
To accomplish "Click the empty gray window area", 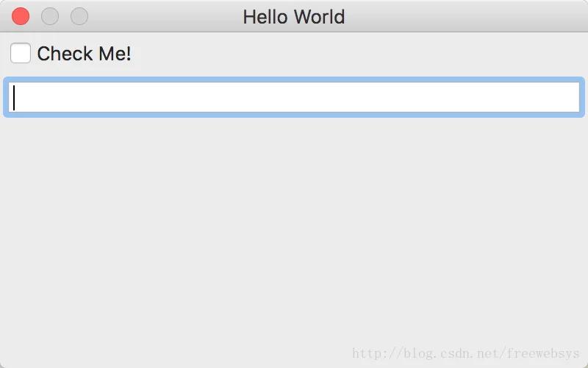I will click(x=294, y=233).
